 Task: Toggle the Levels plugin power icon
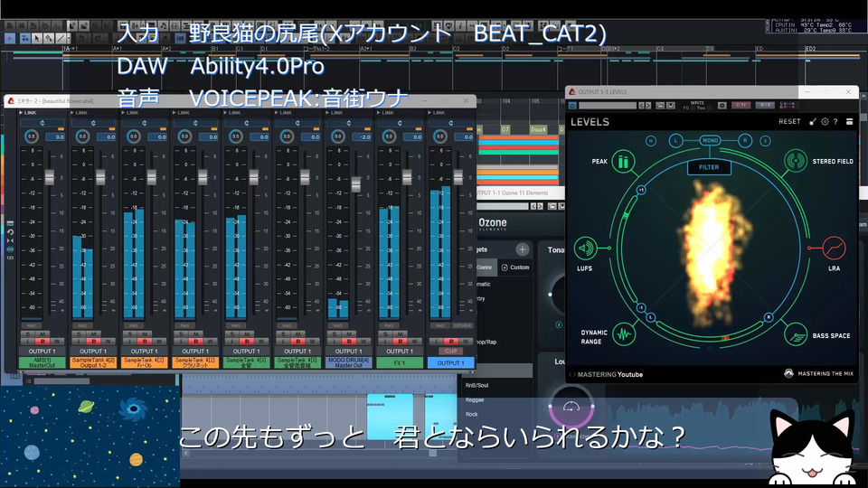(x=573, y=105)
